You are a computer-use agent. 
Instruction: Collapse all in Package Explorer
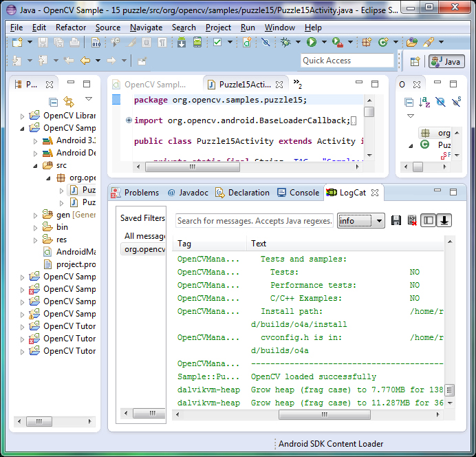click(x=54, y=102)
